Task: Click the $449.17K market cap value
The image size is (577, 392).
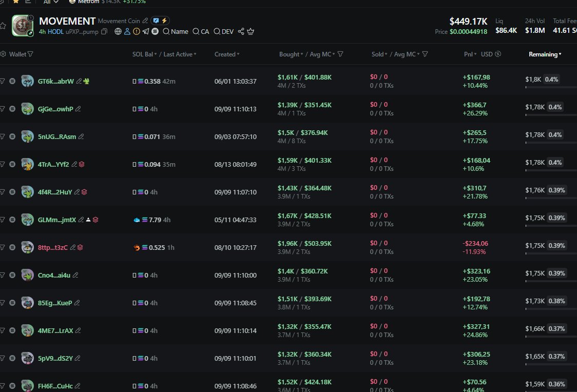Action: pyautogui.click(x=468, y=22)
